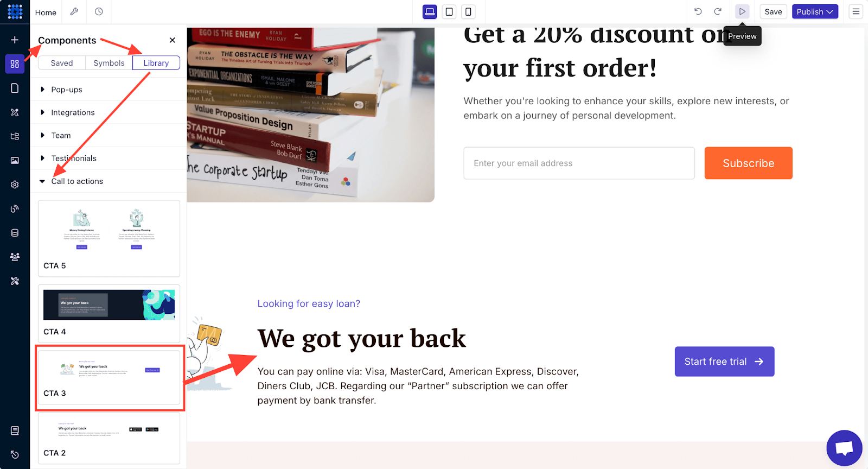Open the chat support bubble
Viewport: 868px width, 469px height.
coord(844,448)
